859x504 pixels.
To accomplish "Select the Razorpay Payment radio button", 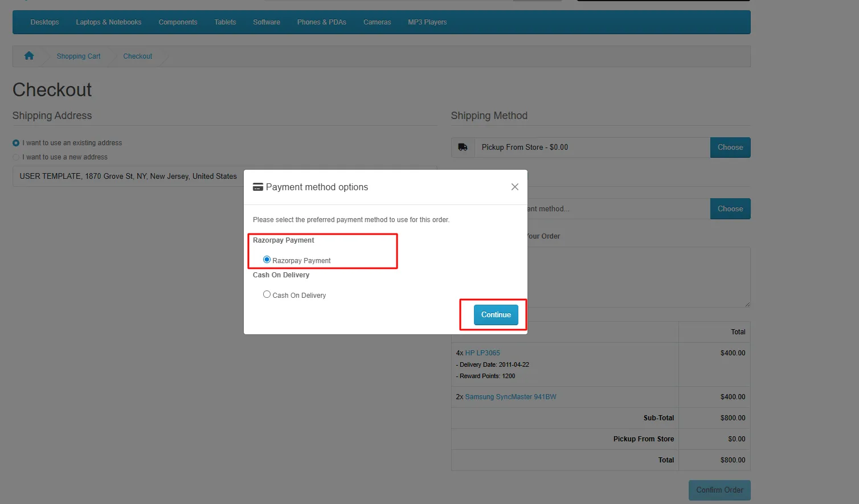I will click(x=267, y=260).
